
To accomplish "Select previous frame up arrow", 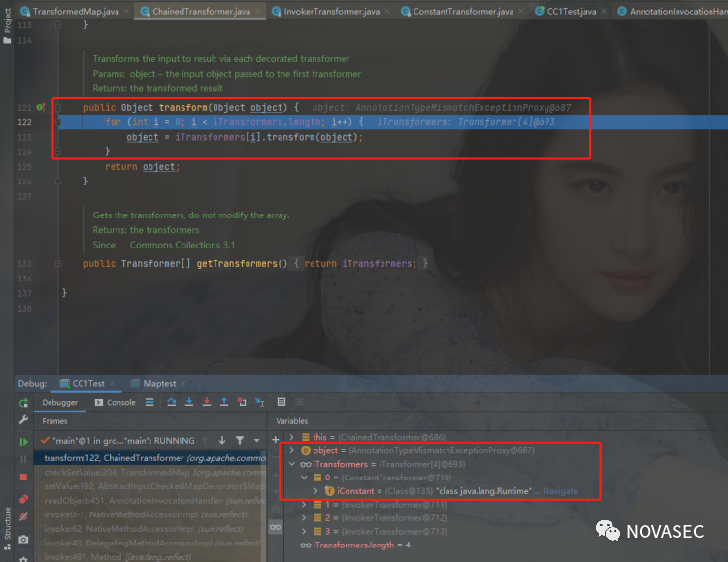I will point(205,441).
